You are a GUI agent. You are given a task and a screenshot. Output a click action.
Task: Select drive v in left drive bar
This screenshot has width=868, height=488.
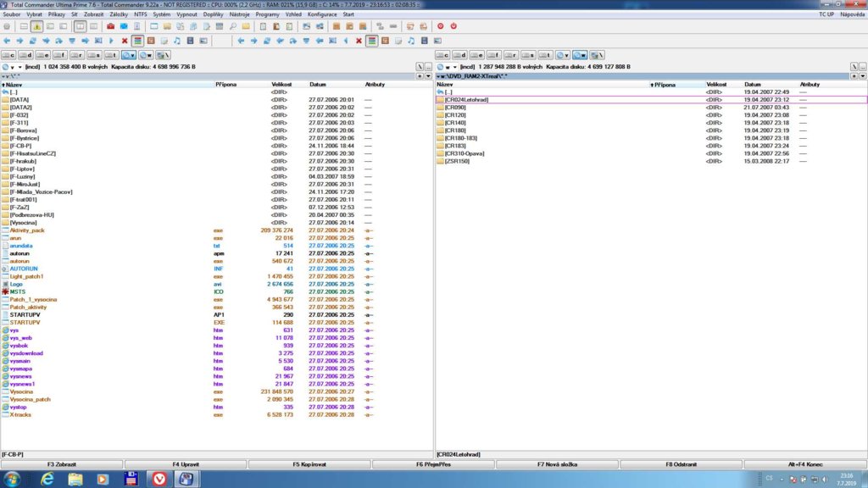click(129, 55)
